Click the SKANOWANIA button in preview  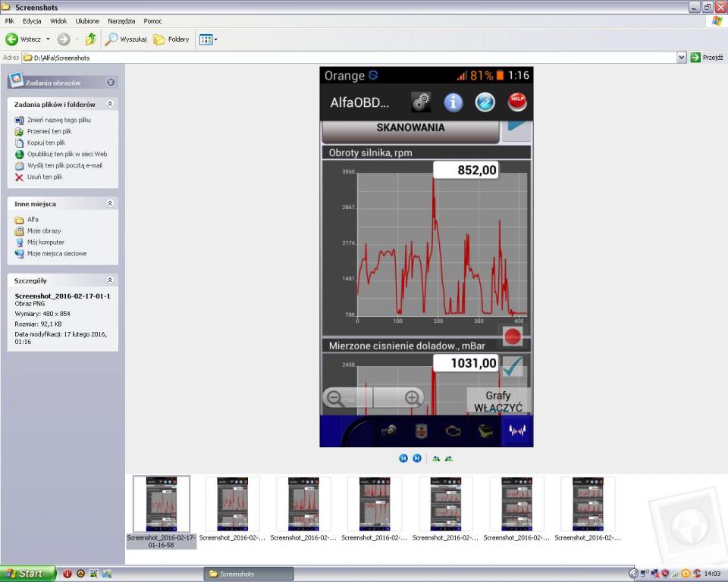(410, 130)
